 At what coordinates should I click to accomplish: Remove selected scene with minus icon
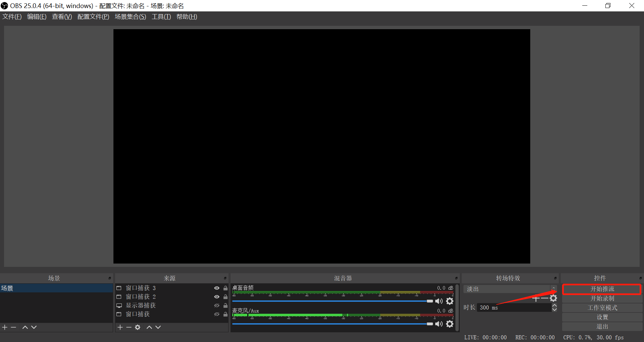(x=13, y=327)
